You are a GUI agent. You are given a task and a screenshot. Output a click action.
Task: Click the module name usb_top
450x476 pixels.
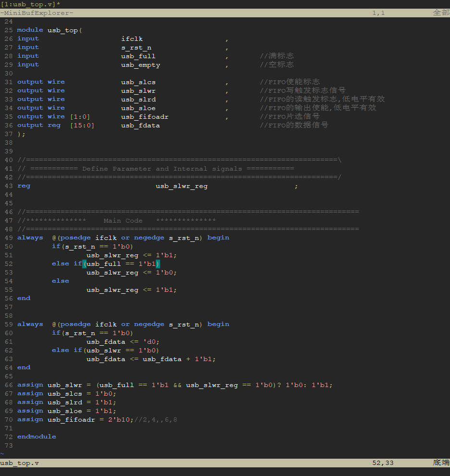pos(62,30)
